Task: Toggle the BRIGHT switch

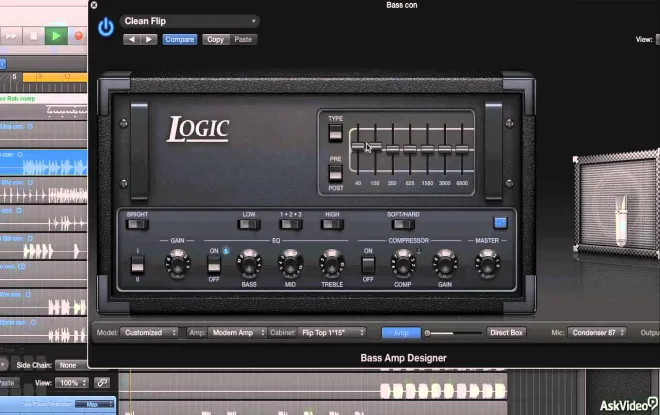Action: [137, 225]
